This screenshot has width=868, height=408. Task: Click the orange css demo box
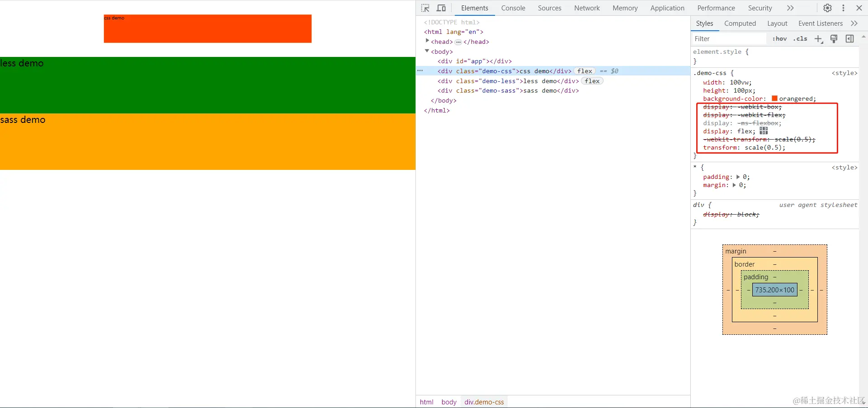coord(208,29)
